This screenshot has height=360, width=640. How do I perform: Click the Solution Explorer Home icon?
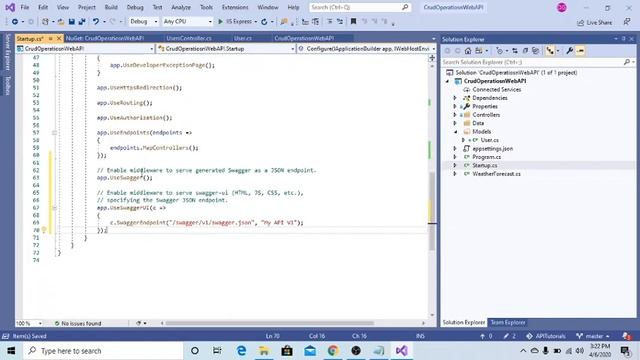click(468, 51)
